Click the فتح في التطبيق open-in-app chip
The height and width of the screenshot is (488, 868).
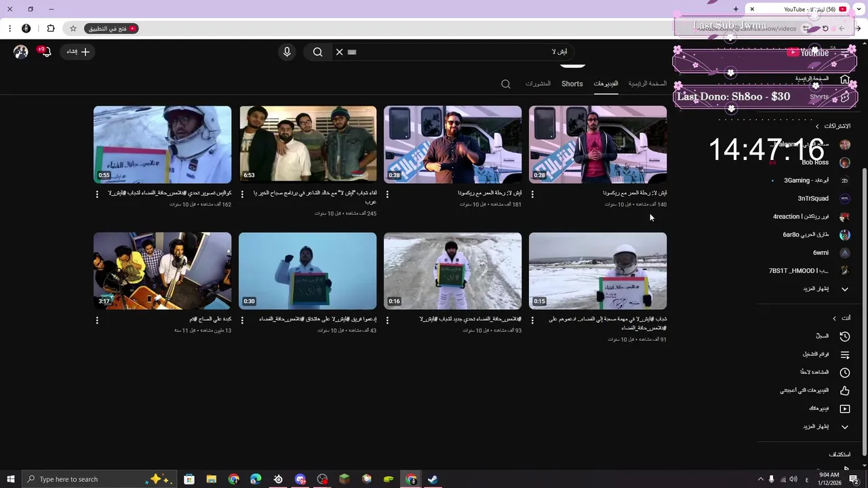point(112,28)
